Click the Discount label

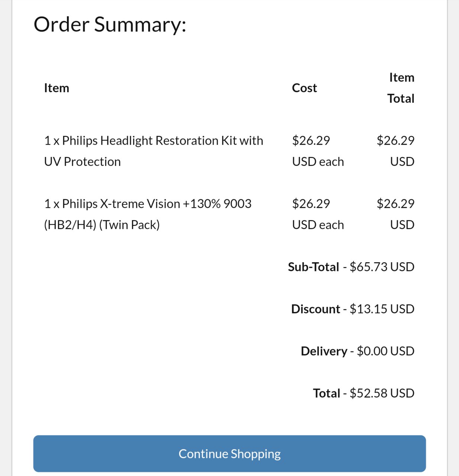[316, 309]
